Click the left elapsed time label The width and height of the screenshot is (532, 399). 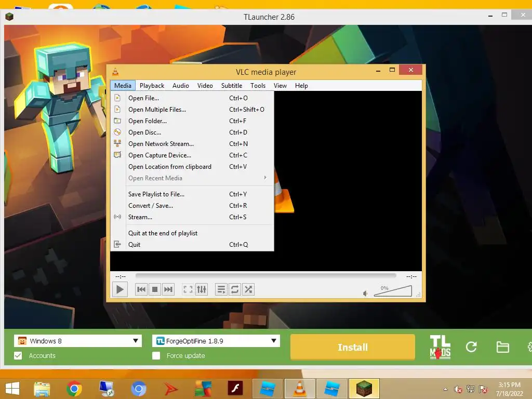pyautogui.click(x=121, y=276)
